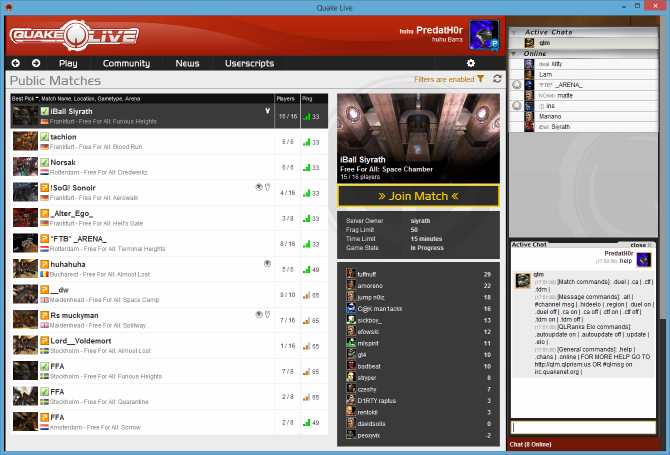Click Mariano avatar in Online list
670x455 pixels.
coord(529,116)
